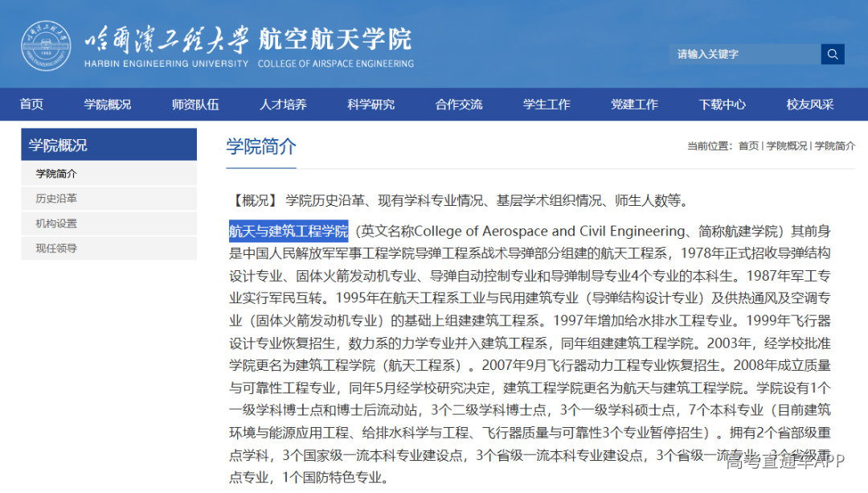Click the 学院概况 sidebar panel header

pos(109,145)
